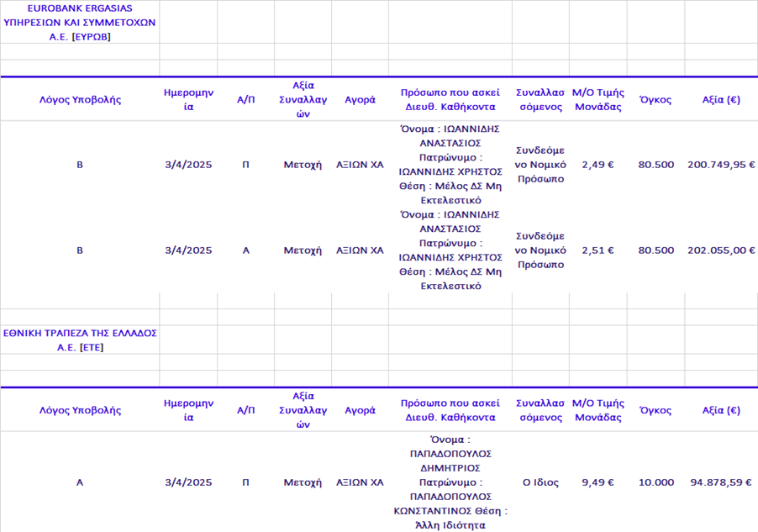Select ΑΞΙΩΝ ΧΑ cell in the ΠΑΠΑΔΟΠΟΥΛΟΣ row
Screen dimensions: 758x532
pyautogui.click(x=361, y=482)
